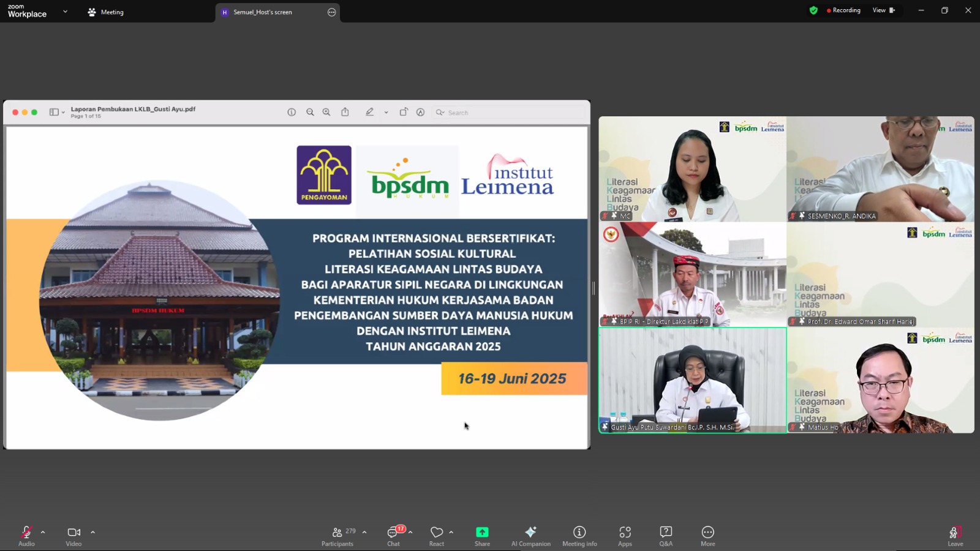This screenshot has width=980, height=551.
Task: Toggle the Video camera on or off
Action: (73, 536)
